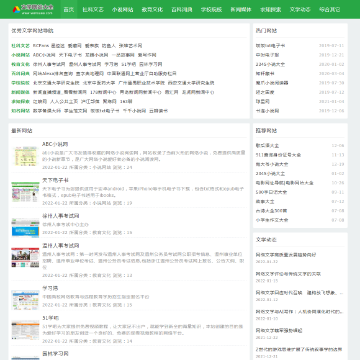Open the 天下电子书 link in the 小说网站 row

[70, 55]
